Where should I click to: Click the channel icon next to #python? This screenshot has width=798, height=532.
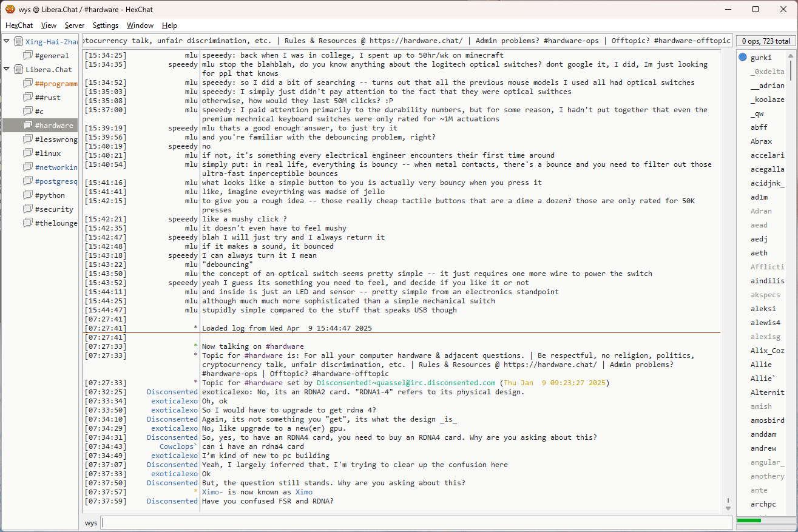[27, 195]
